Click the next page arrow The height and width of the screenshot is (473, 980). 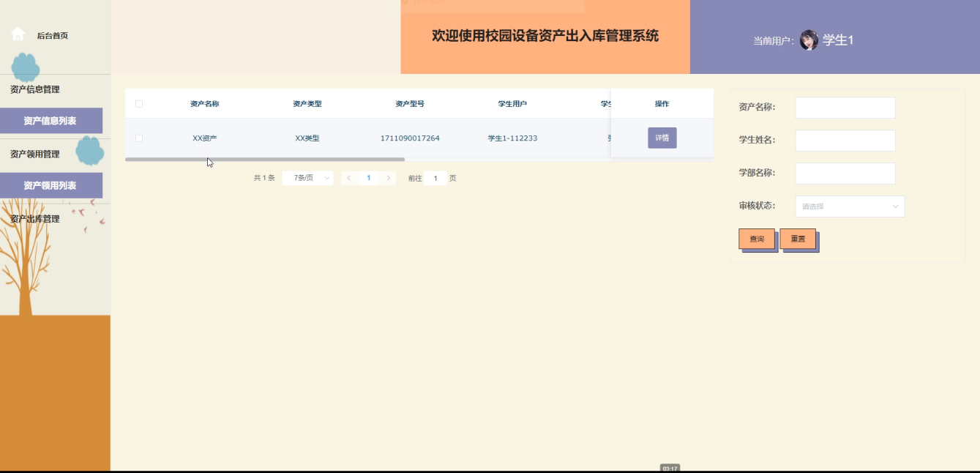coord(389,178)
